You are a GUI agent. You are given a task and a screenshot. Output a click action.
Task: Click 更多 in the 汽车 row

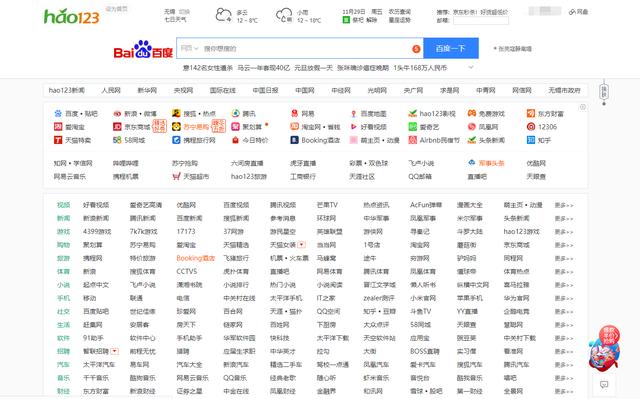pos(564,365)
